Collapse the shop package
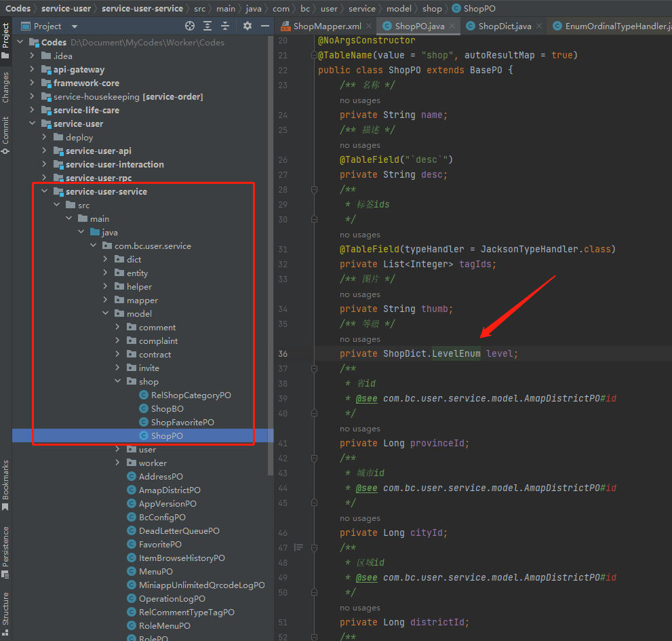 coord(117,381)
